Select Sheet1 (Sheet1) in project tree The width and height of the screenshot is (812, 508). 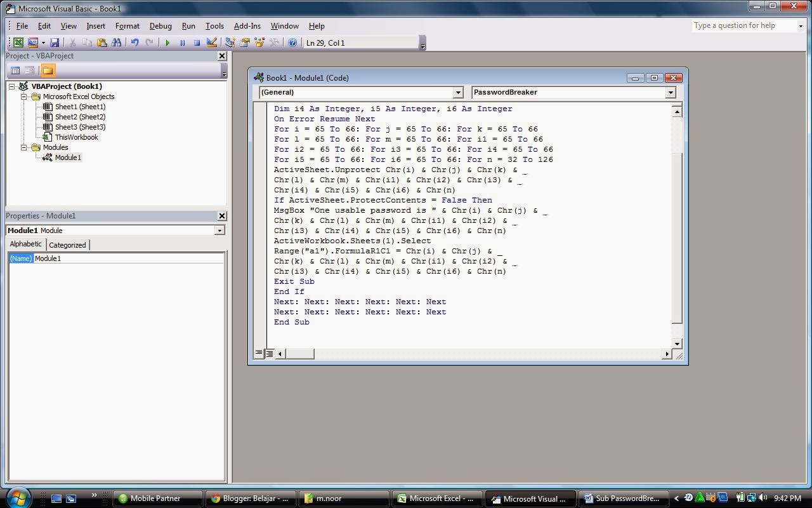80,107
